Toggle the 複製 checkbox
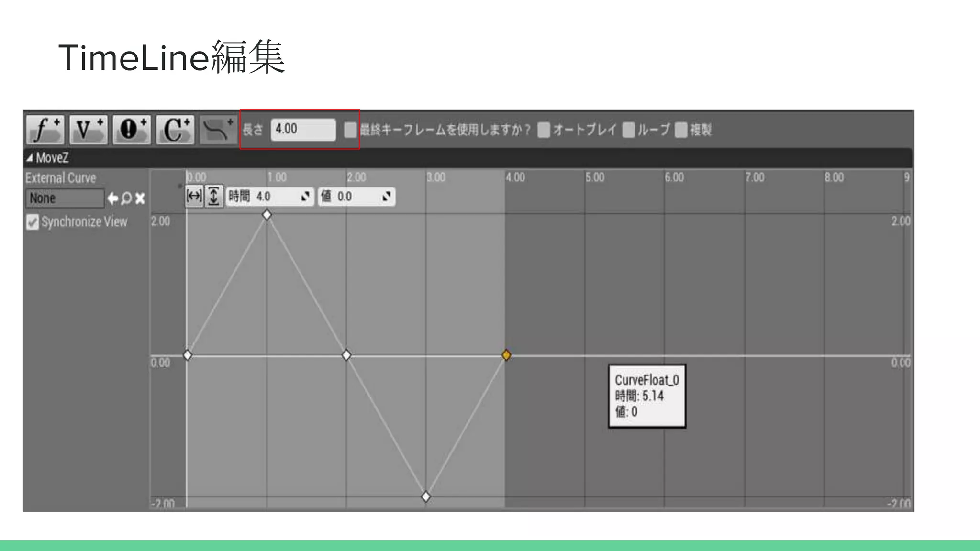 681,130
